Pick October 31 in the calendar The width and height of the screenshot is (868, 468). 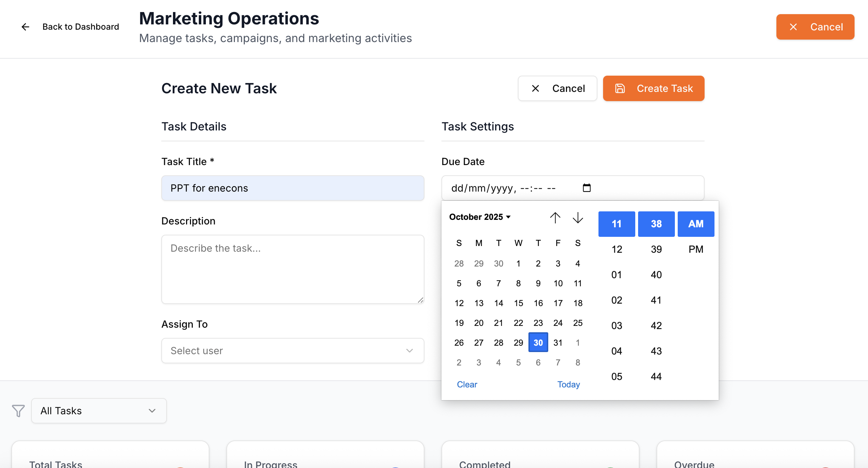click(x=558, y=343)
